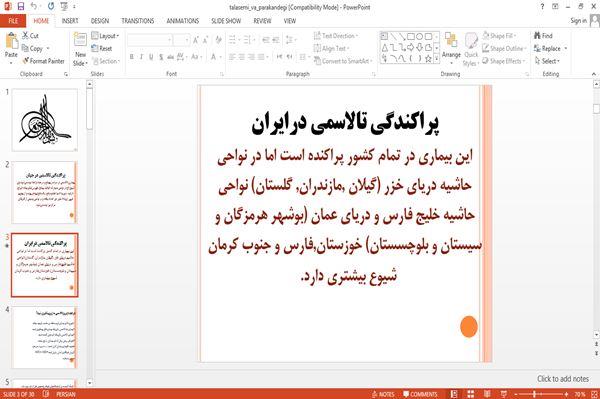The height and width of the screenshot is (399, 600).
Task: Open the font name combo box
Action: 149,40
